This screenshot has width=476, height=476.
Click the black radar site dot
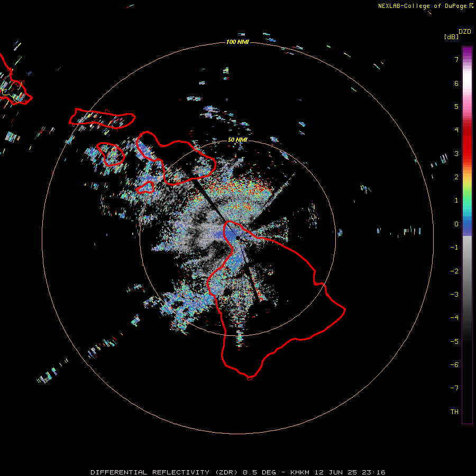pyautogui.click(x=237, y=237)
